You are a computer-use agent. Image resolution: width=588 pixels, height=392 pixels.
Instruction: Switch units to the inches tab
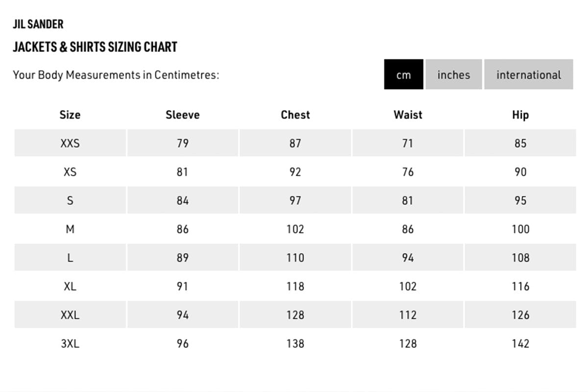453,74
